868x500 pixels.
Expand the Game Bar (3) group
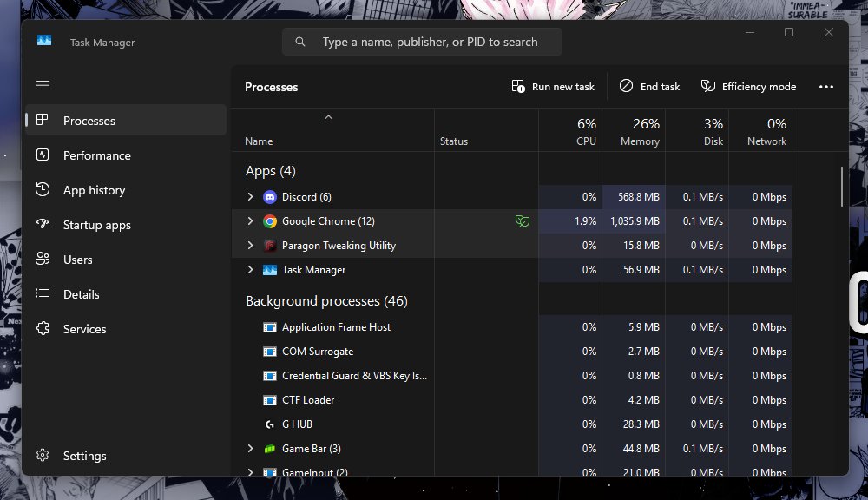[250, 449]
